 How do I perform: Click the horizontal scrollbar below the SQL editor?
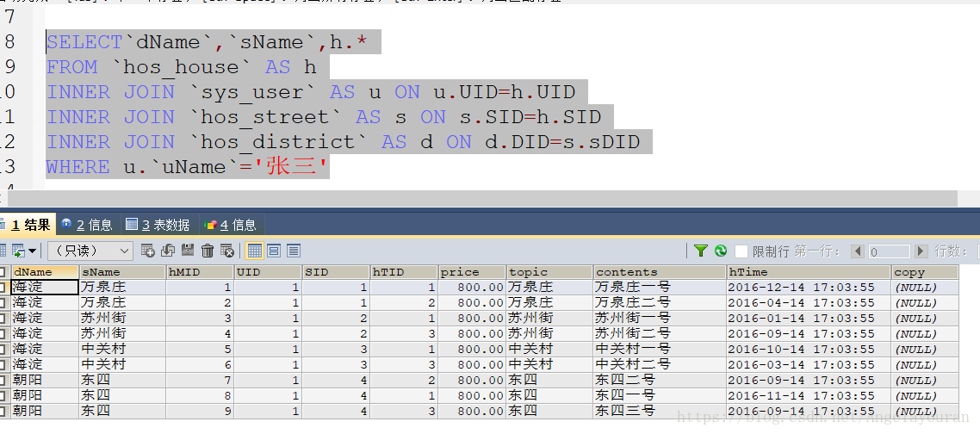[x=481, y=199]
